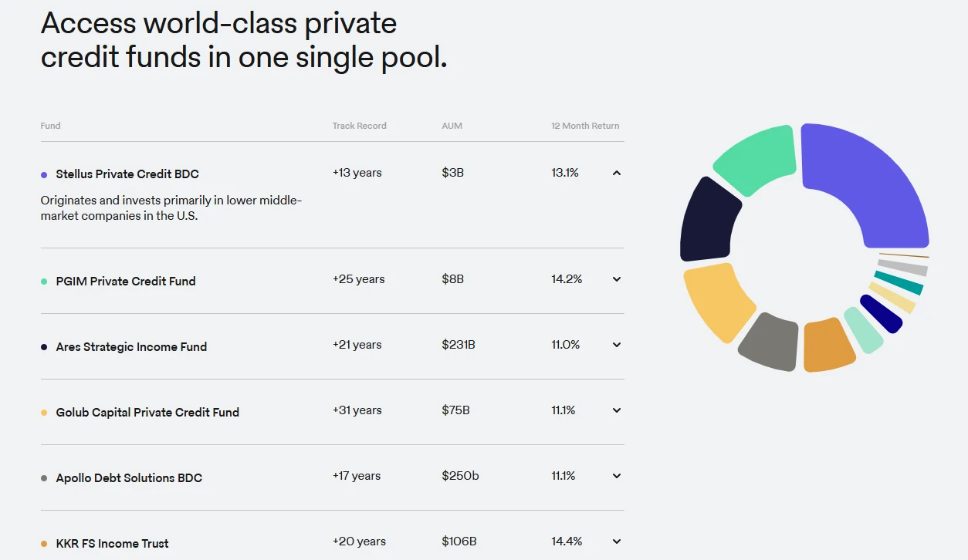Click the Track Record column header

coord(359,126)
